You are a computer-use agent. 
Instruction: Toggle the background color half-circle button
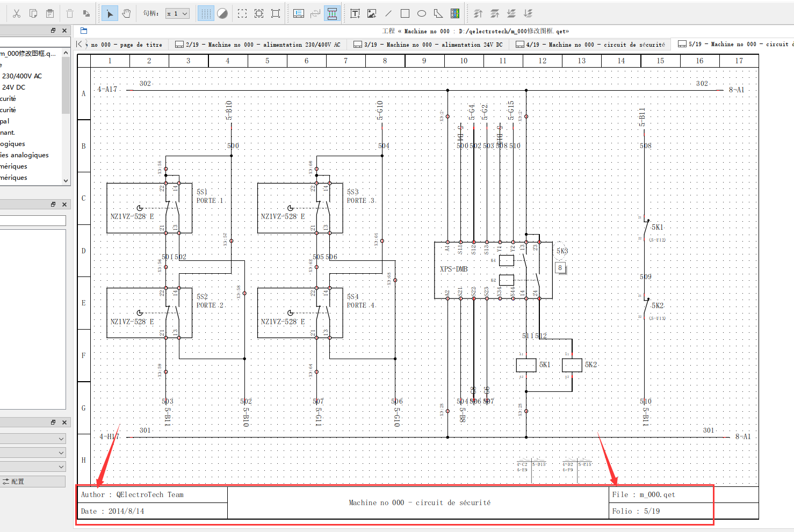tap(222, 13)
